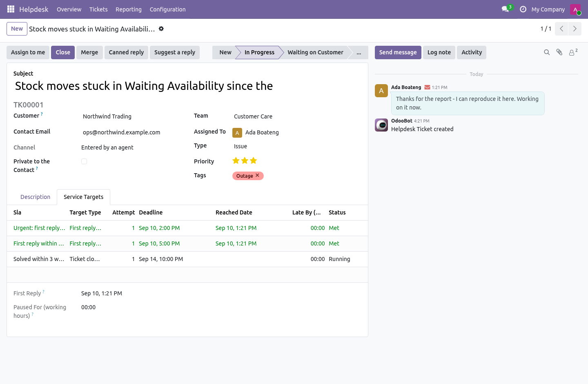Open the conversations messages icon
The image size is (588, 384).
(x=506, y=9)
